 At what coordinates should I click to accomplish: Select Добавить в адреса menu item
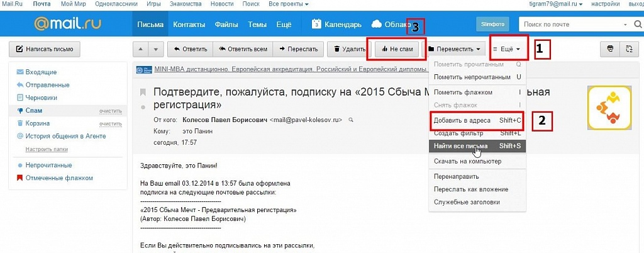[477, 120]
